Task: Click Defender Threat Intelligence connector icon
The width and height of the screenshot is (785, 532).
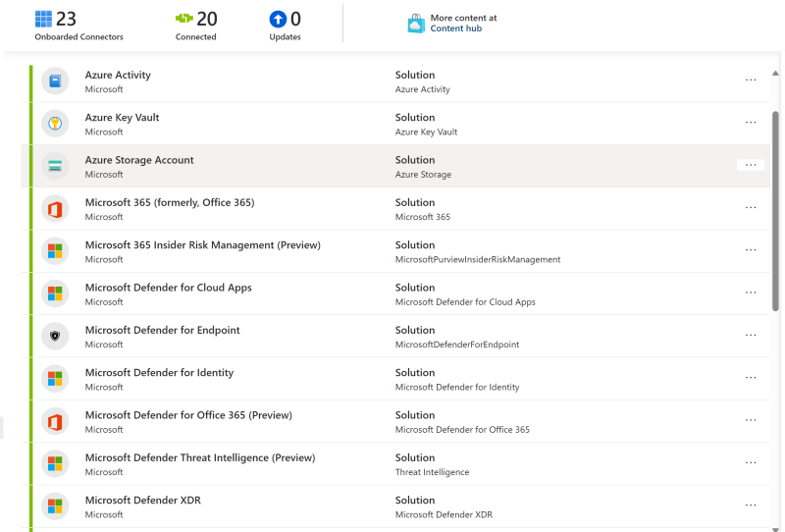Action: (55, 464)
